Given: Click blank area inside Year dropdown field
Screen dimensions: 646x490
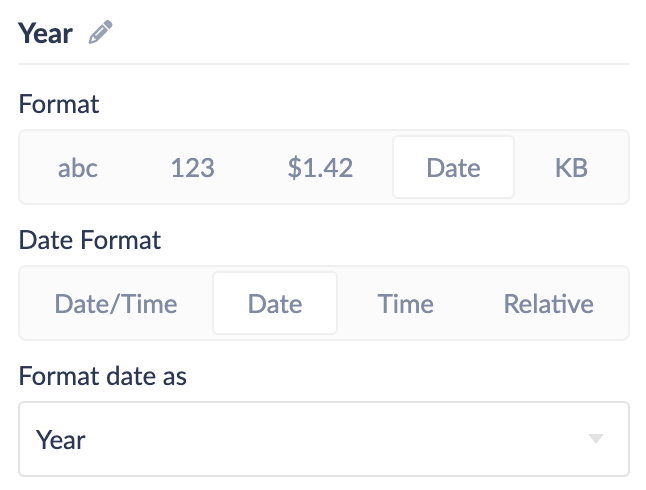Looking at the screenshot, I should pos(330,439).
